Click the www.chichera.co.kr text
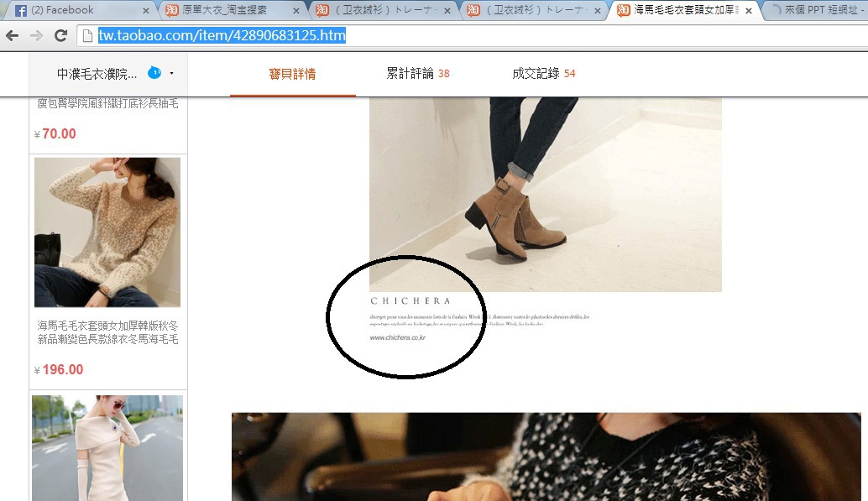 click(x=397, y=337)
